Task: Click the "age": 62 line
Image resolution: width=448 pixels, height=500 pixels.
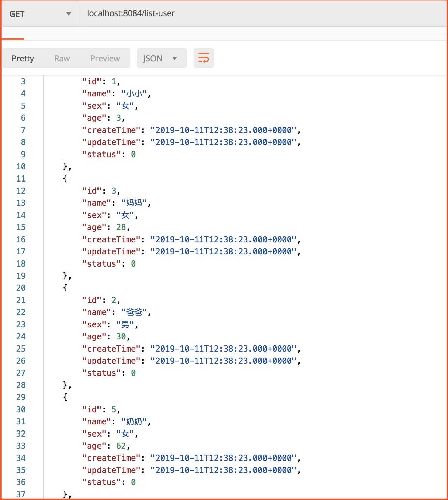Action: (x=106, y=446)
